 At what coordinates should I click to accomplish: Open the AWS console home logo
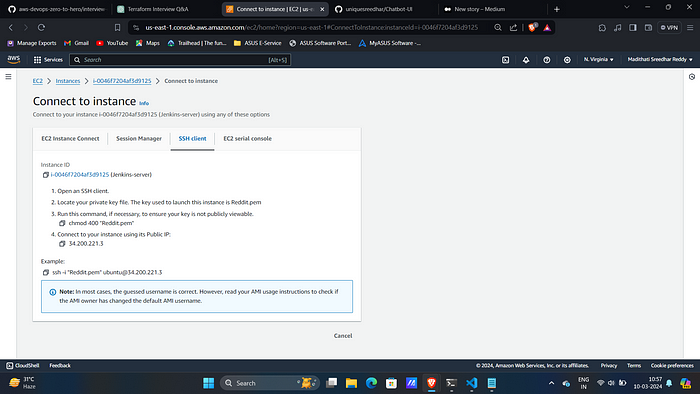tap(14, 59)
